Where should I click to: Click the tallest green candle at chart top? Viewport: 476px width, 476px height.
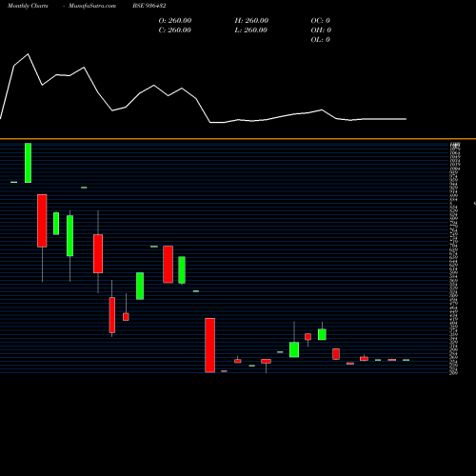pos(28,163)
